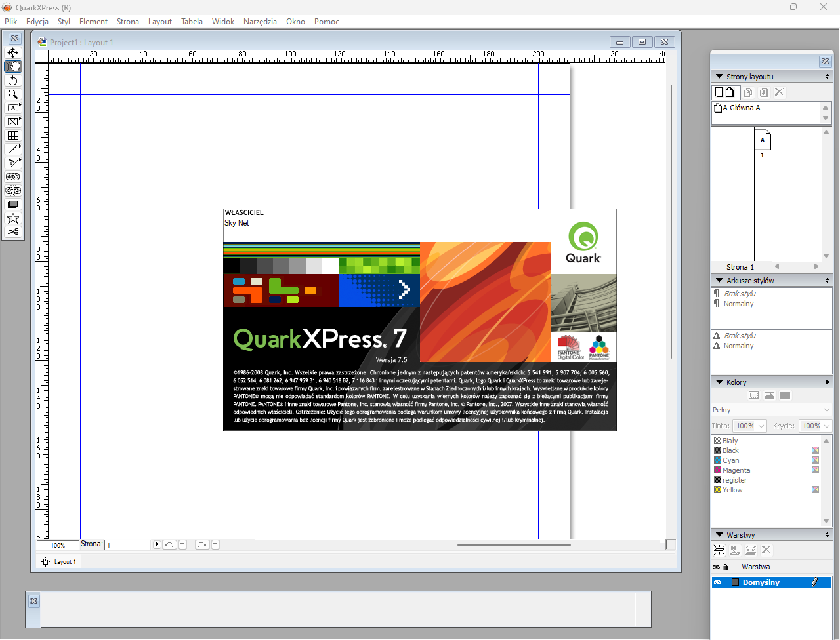Click the blank single page icon
The width and height of the screenshot is (840, 640).
click(x=719, y=92)
